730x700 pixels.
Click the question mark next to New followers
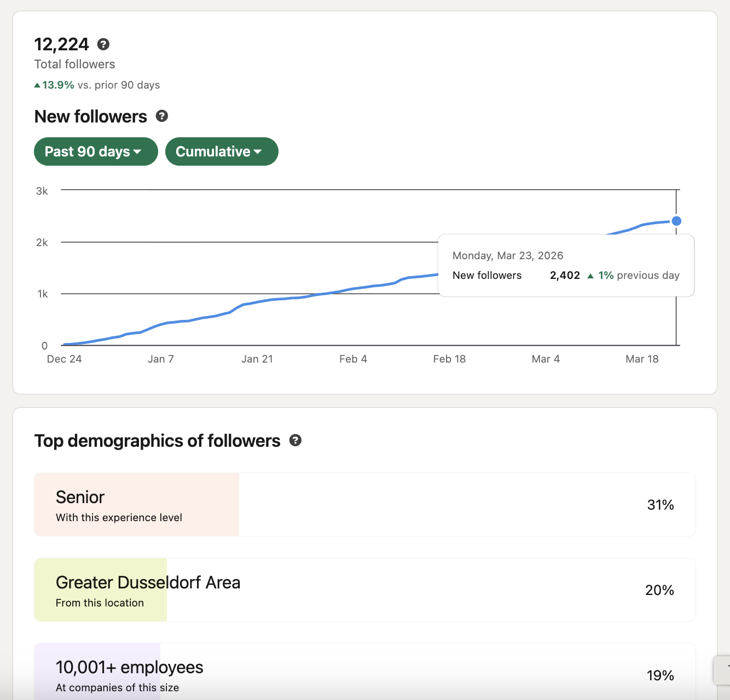[x=161, y=116]
